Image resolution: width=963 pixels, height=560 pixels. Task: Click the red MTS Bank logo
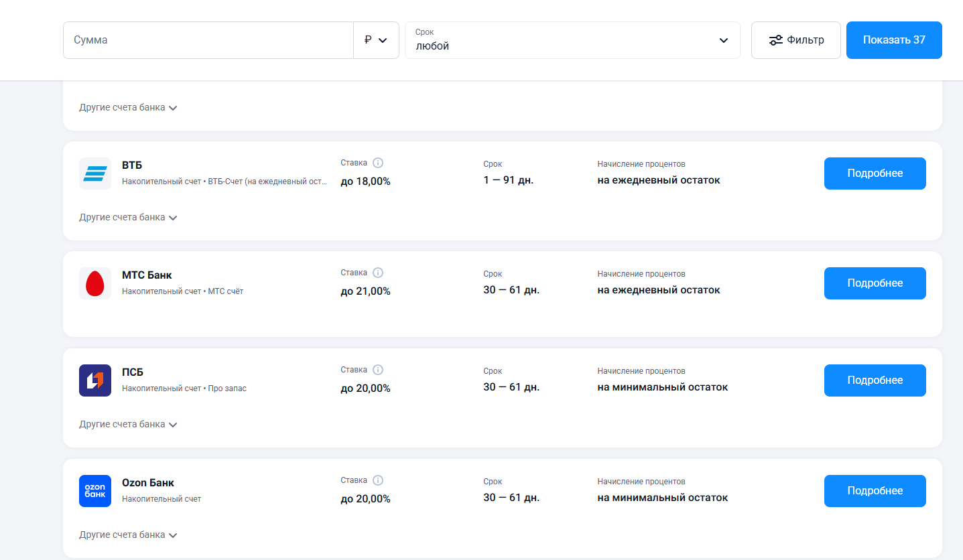(95, 283)
